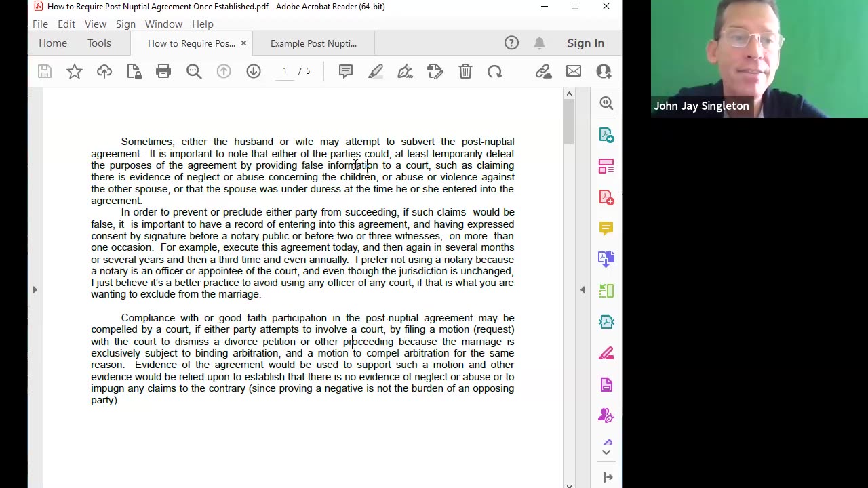Viewport: 868px width, 488px height.
Task: Click the word 'Compliance' in the third paragraph
Action: click(148, 318)
